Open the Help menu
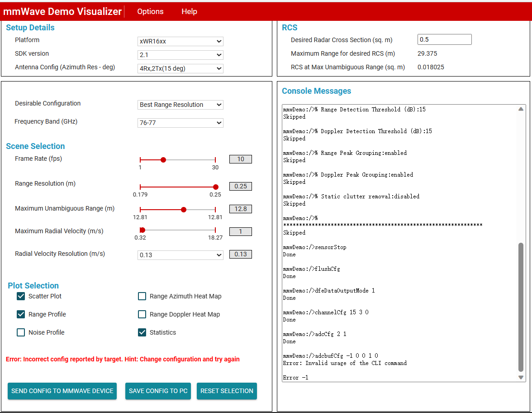 [x=189, y=12]
